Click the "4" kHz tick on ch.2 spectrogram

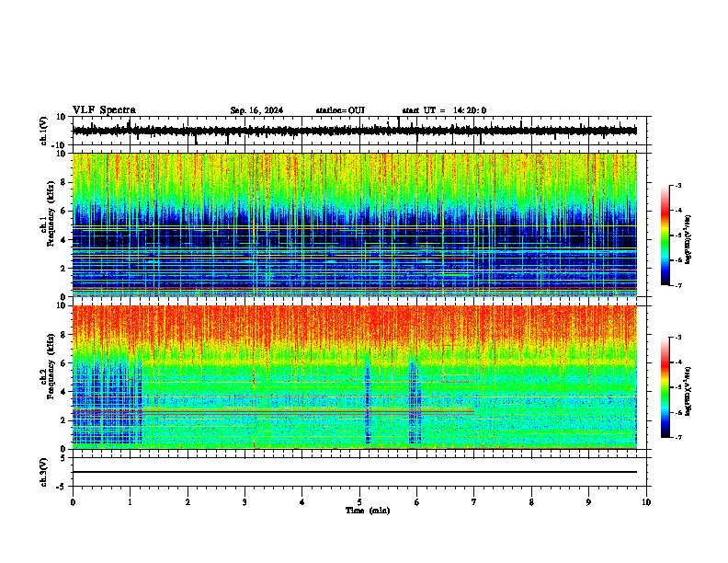pyautogui.click(x=63, y=392)
